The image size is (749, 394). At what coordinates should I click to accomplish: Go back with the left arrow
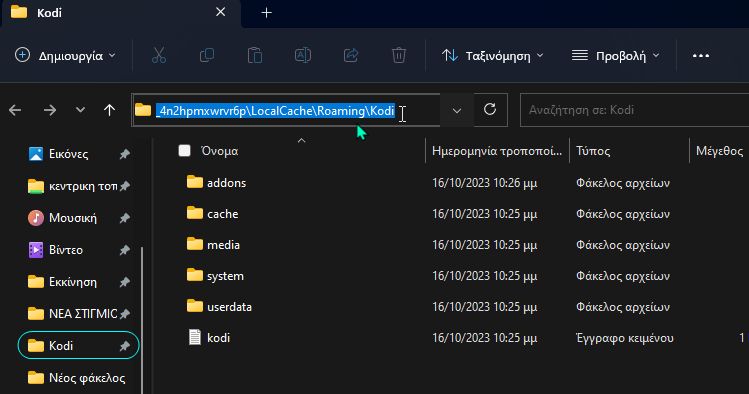[x=15, y=110]
